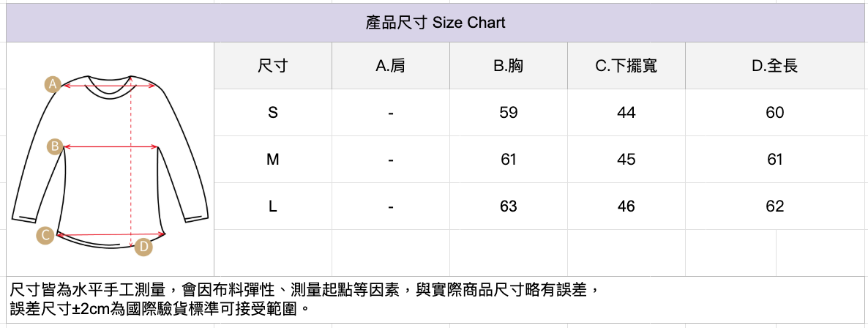
Task: Click the full length value 62 cell
Action: 775,206
